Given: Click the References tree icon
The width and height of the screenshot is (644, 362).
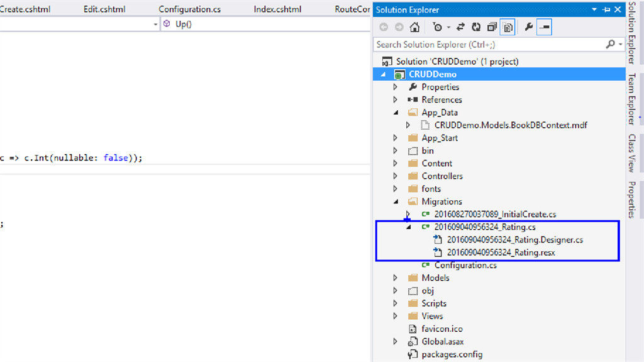Looking at the screenshot, I should 413,99.
